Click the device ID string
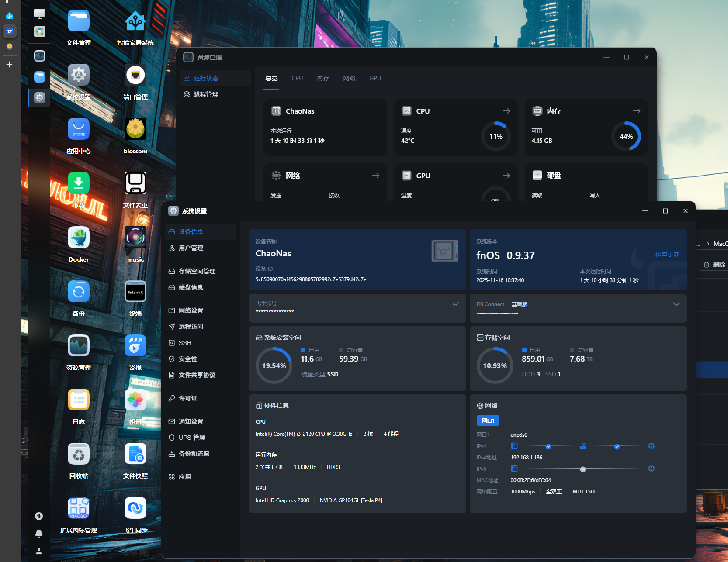This screenshot has height=562, width=728. pyautogui.click(x=311, y=279)
